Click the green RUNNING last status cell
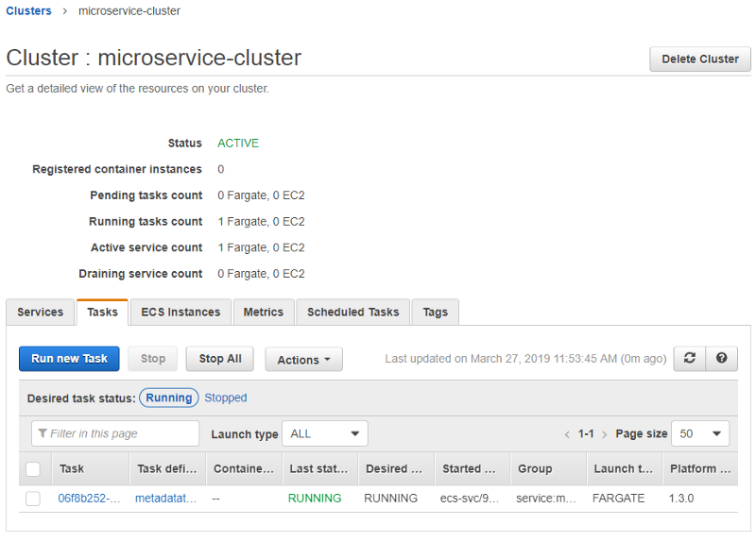This screenshot has height=542, width=756. (315, 499)
